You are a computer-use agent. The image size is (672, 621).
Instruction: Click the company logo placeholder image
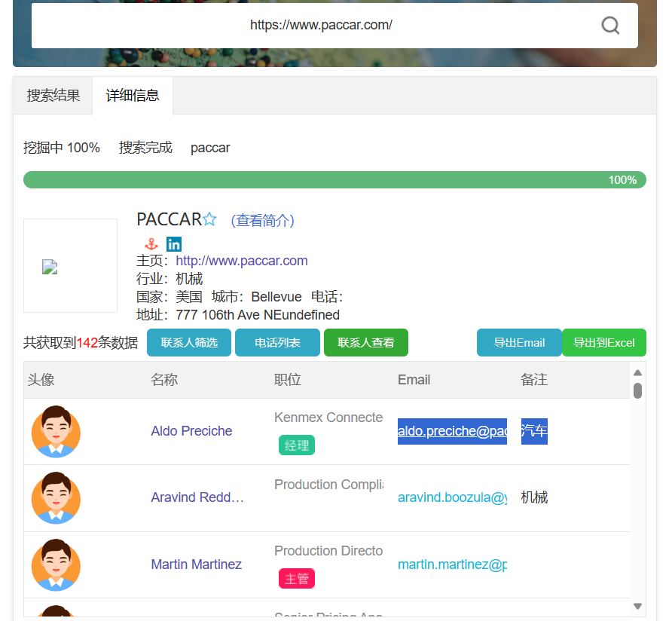coord(50,267)
